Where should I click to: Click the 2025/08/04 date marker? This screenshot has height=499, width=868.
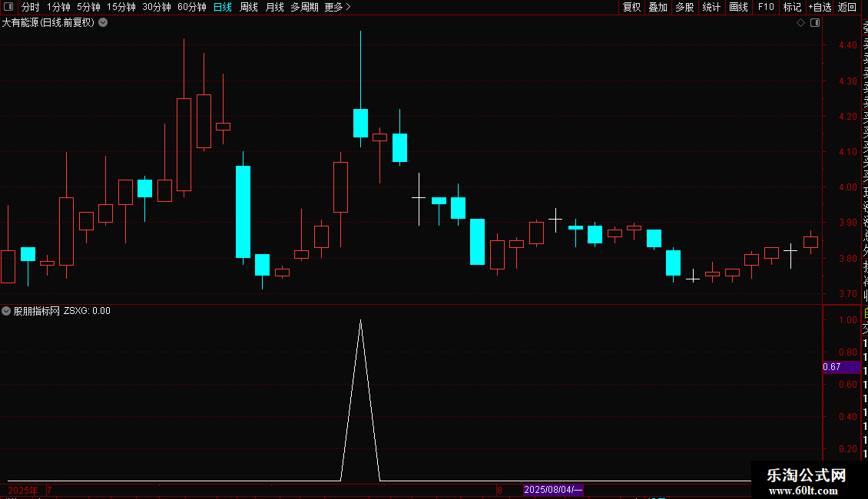[x=553, y=490]
